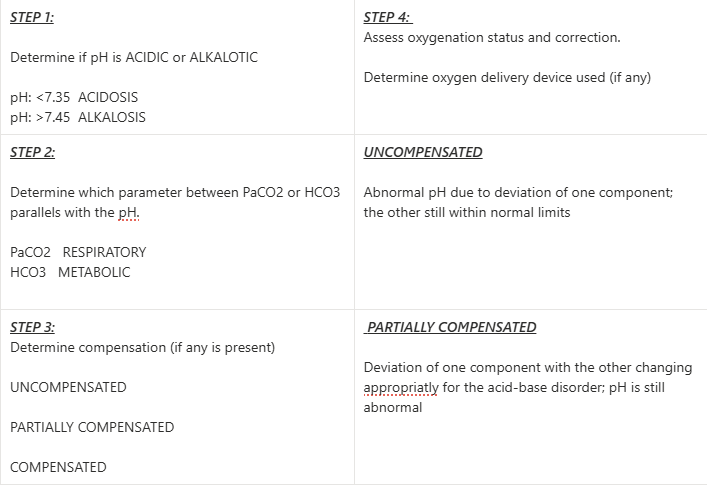
Task: Click the STEP 2 heading
Action: (x=32, y=152)
